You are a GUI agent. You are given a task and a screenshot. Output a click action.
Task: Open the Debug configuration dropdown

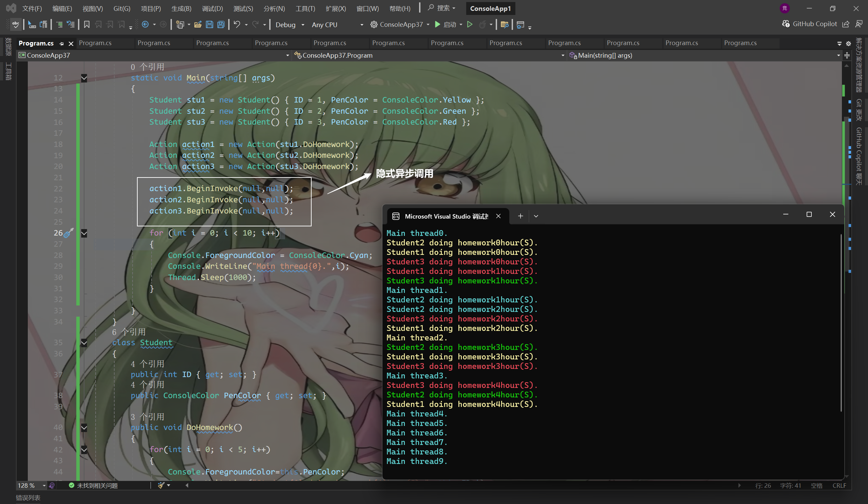pos(290,24)
